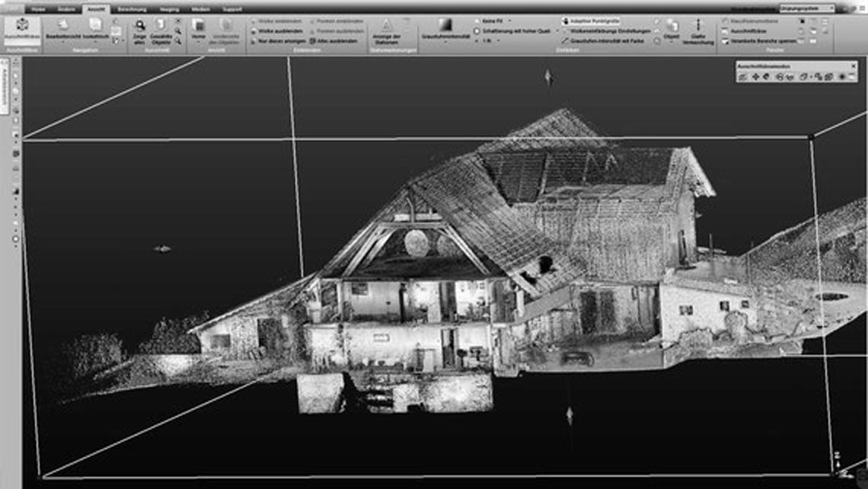
Task: Click the Anzeige der Stationen icon
Action: coord(387,26)
